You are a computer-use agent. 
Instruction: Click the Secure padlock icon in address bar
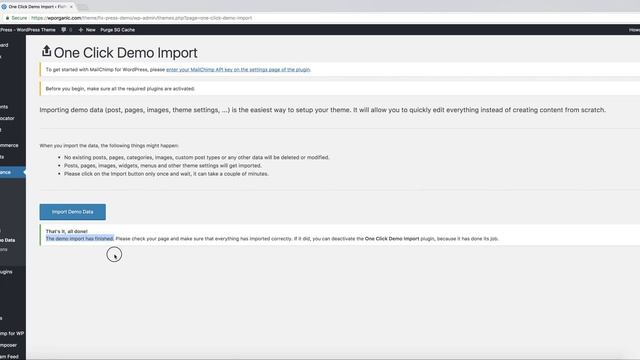click(7, 18)
